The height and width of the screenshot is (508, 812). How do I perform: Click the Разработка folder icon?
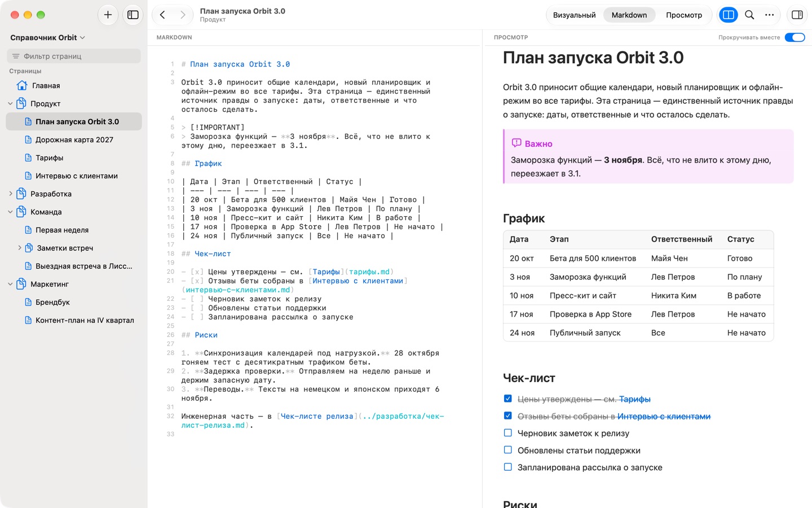point(21,194)
